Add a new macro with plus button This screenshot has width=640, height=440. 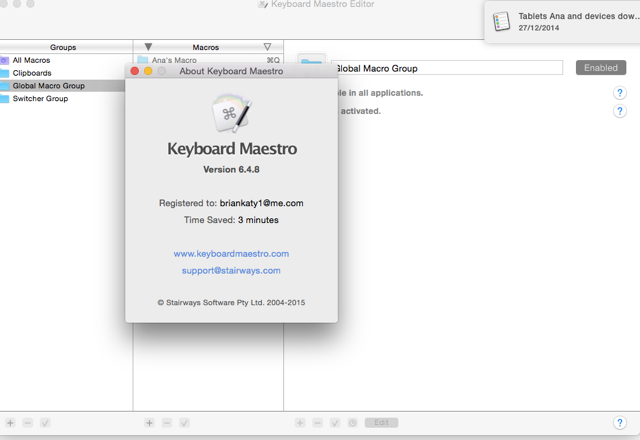149,423
